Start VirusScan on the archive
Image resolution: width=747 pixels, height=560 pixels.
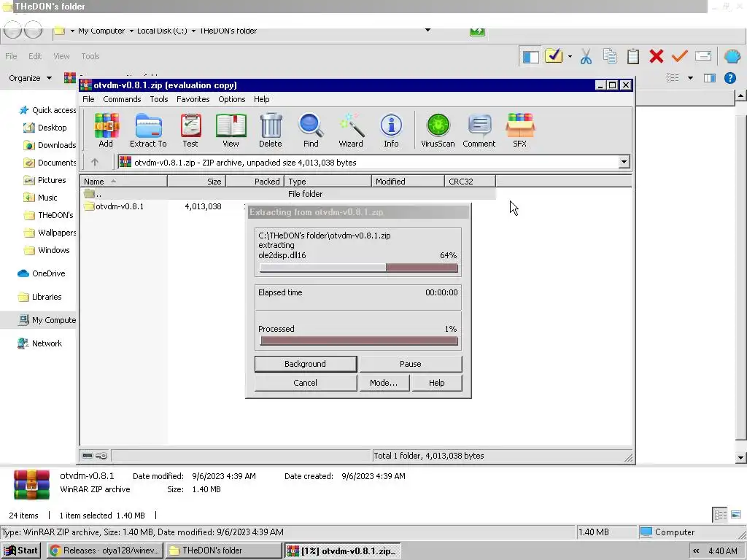(x=438, y=130)
